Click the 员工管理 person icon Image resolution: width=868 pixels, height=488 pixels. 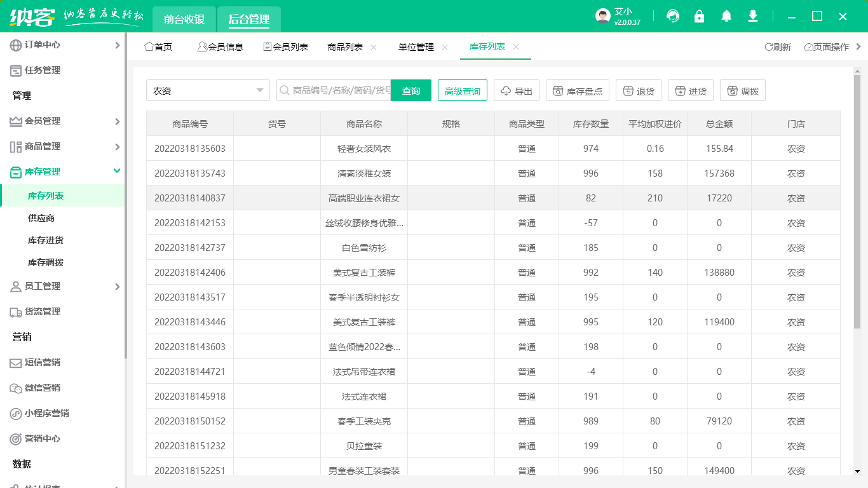point(15,287)
